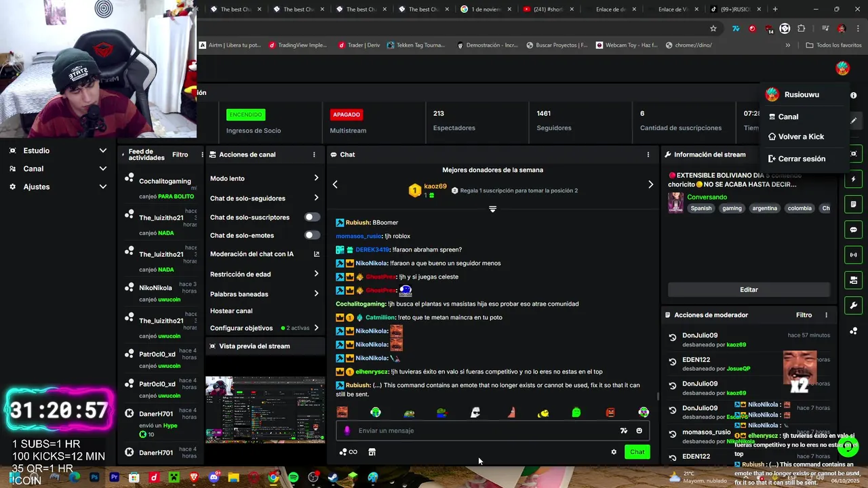Launch Photoshop from the taskbar
This screenshot has width=868, height=488.
click(94, 477)
